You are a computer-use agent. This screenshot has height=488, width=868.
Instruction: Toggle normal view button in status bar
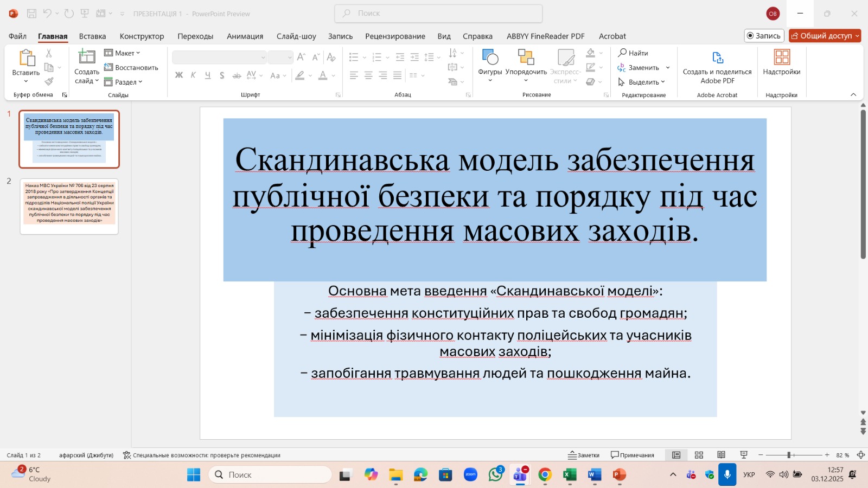point(676,455)
